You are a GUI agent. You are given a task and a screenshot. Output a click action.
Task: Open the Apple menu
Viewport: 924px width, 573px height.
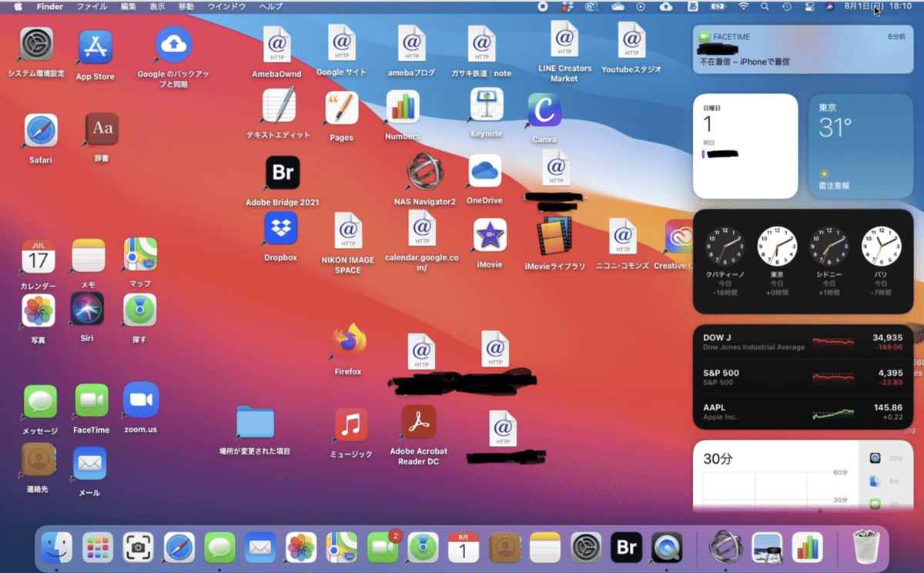pyautogui.click(x=18, y=6)
